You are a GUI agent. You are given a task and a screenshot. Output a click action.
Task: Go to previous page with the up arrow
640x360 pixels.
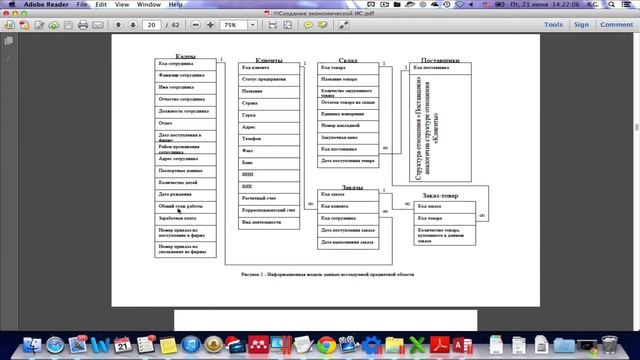[118, 25]
